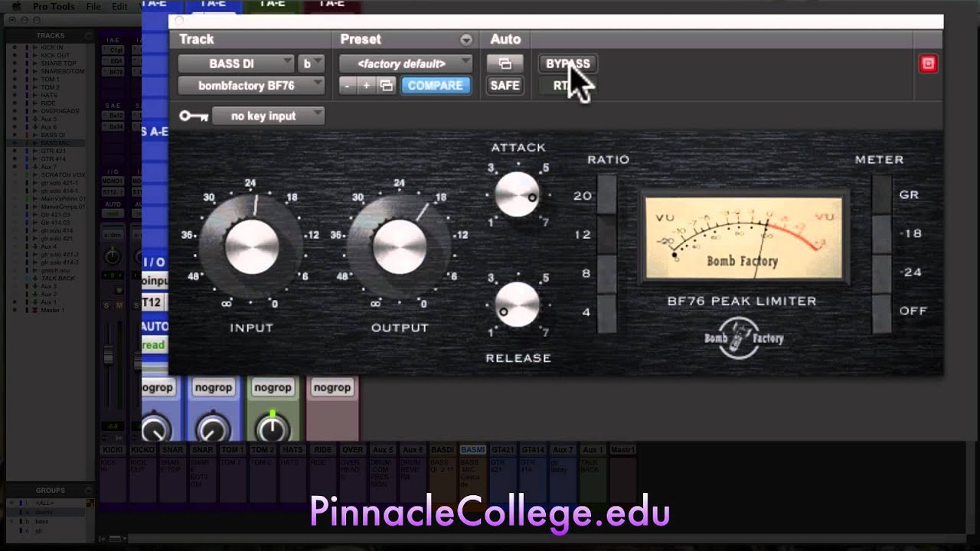Viewport: 980px width, 551px height.
Task: Select the BASDI track tab at bottom
Action: point(443,450)
